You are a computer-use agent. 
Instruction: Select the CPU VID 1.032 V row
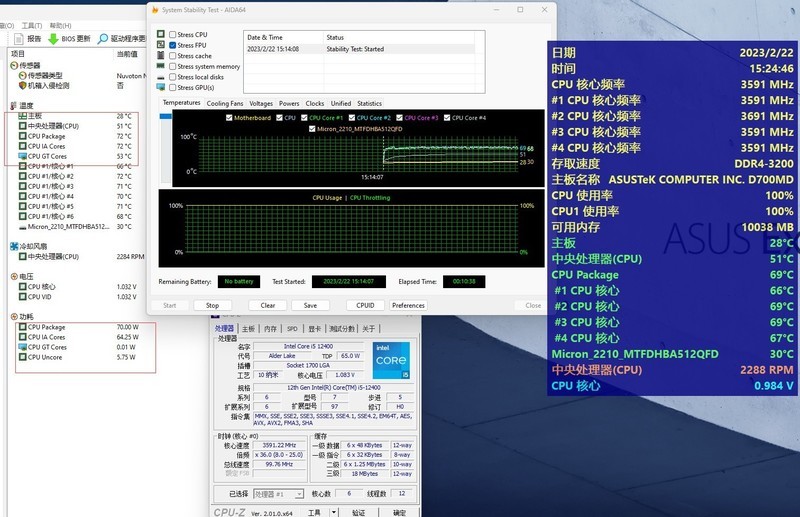pos(78,297)
